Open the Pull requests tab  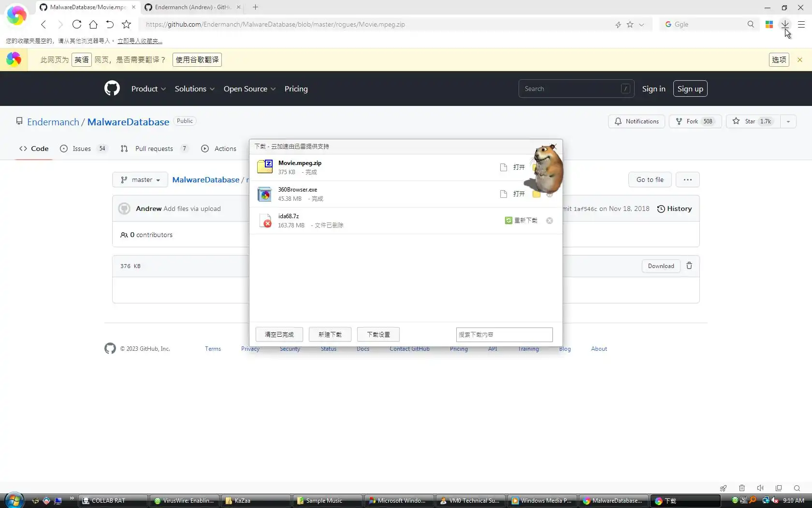click(154, 149)
